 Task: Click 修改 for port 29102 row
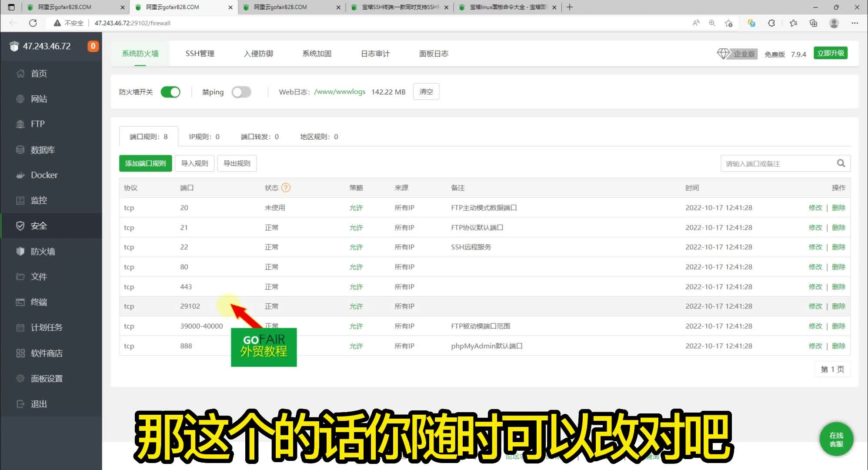click(815, 306)
